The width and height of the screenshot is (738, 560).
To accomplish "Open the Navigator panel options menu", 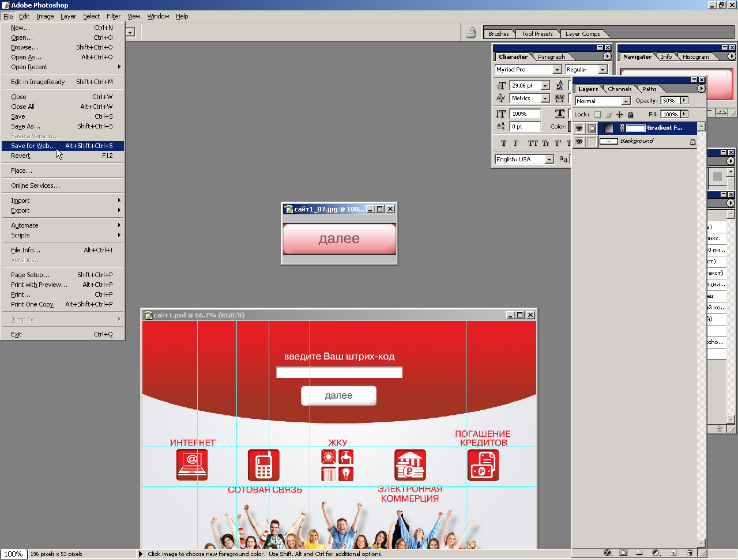I will (732, 56).
